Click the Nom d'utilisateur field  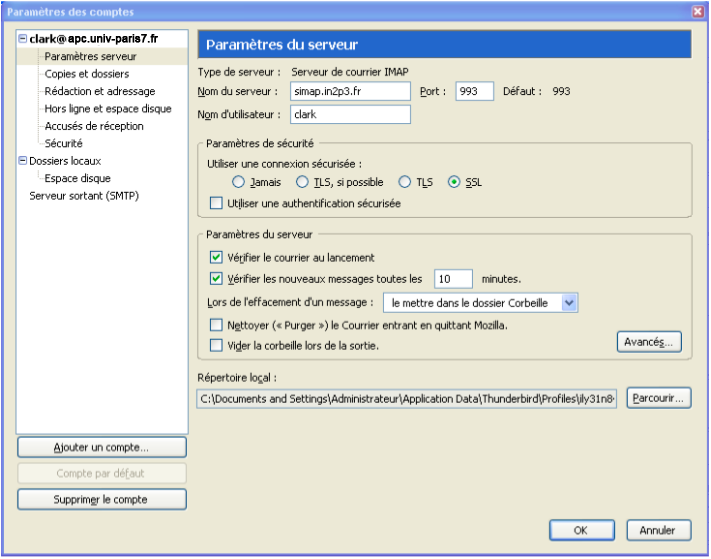350,114
